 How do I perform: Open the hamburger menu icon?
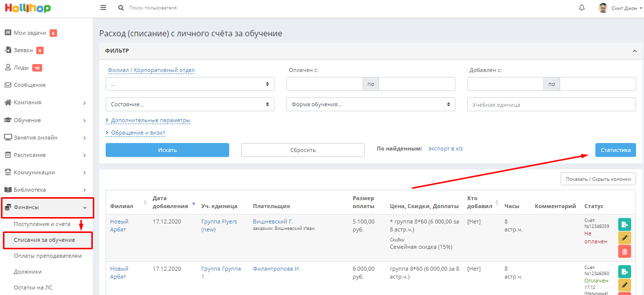click(103, 8)
